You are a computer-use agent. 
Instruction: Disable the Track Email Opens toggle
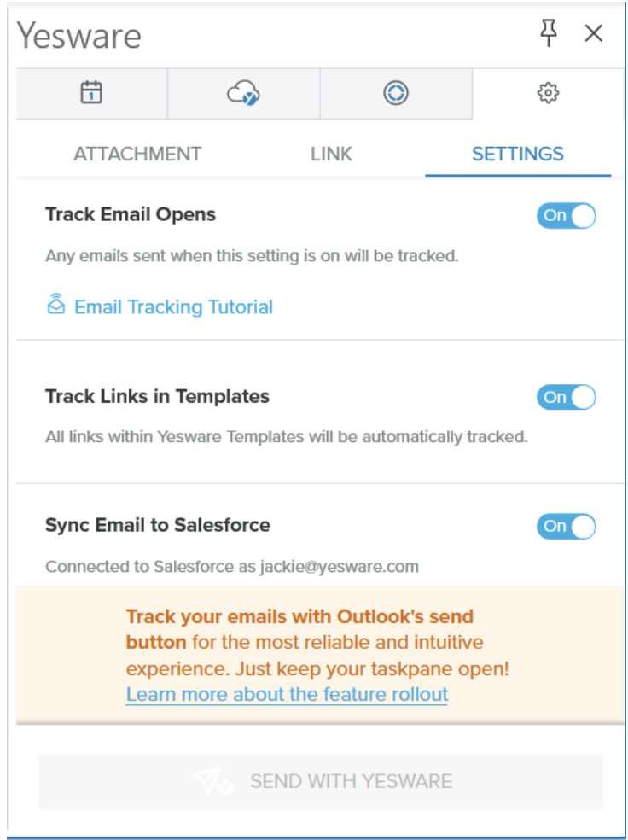566,216
